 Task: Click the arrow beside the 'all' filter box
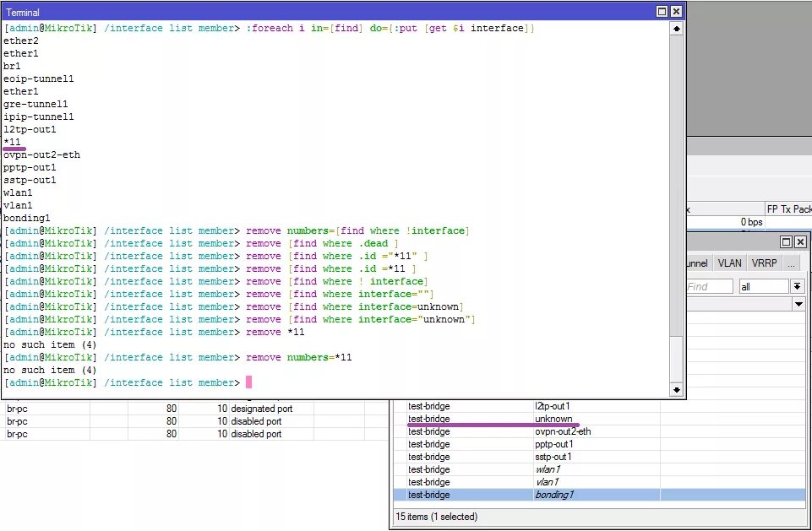click(797, 287)
